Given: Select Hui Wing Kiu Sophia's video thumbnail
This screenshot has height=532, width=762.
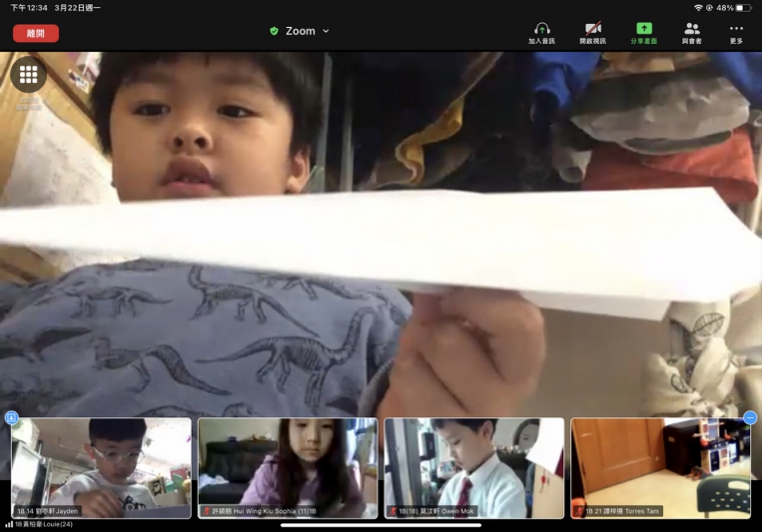Looking at the screenshot, I should (288, 467).
